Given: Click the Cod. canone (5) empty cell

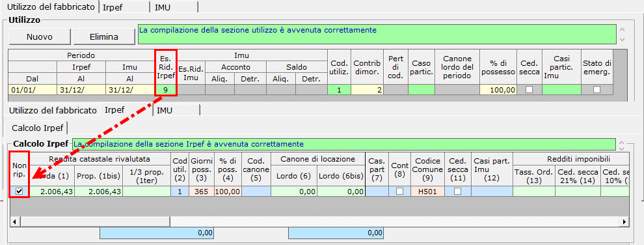Looking at the screenshot, I should 256,191.
